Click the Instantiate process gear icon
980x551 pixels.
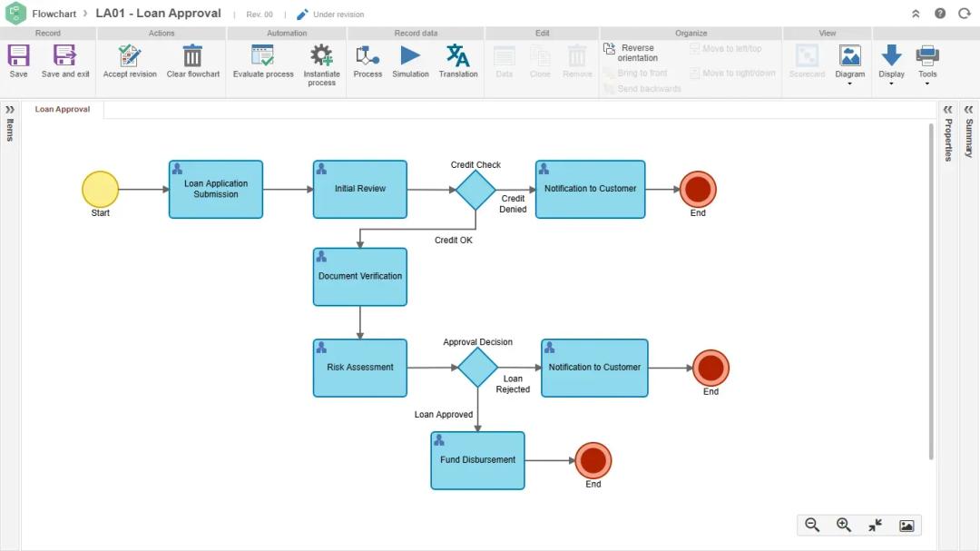click(x=321, y=57)
